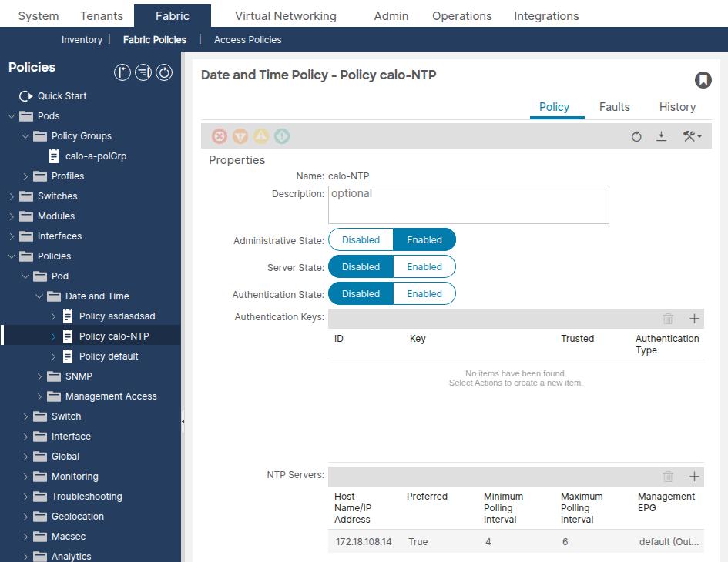Image resolution: width=728 pixels, height=562 pixels.
Task: Bookmark this policy via the circular bookmark icon
Action: tap(703, 79)
